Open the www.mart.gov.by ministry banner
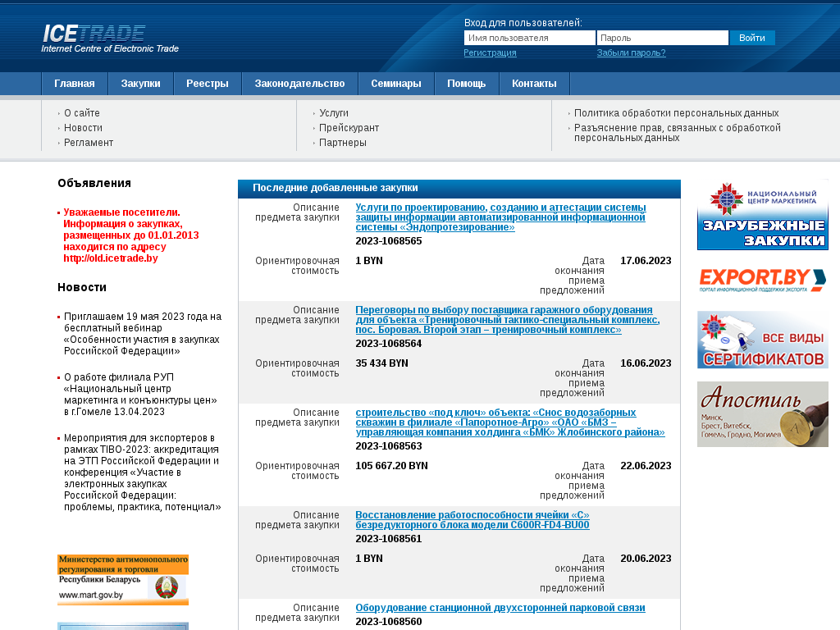 coord(123,580)
